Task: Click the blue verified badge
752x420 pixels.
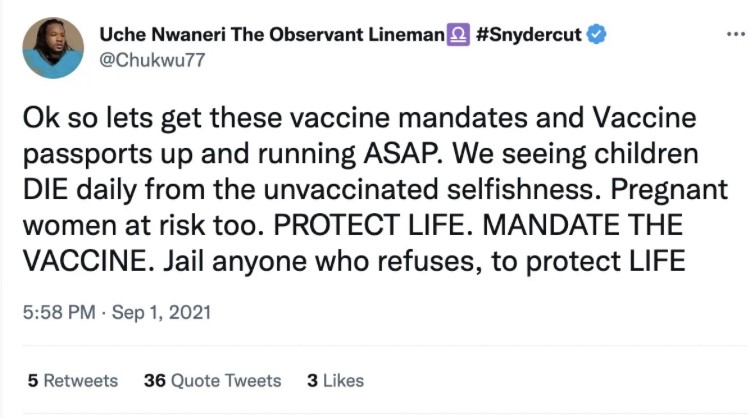Action: point(597,35)
